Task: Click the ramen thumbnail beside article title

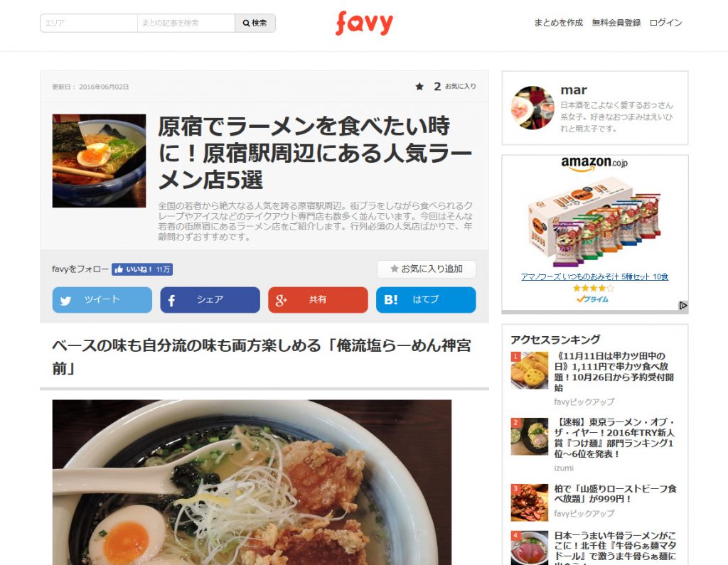Action: (x=99, y=161)
